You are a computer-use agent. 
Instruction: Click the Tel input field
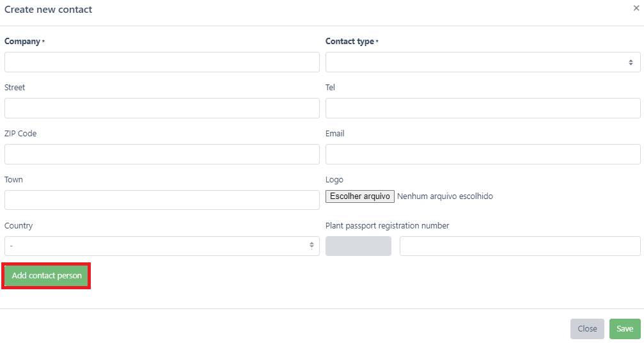(483, 108)
